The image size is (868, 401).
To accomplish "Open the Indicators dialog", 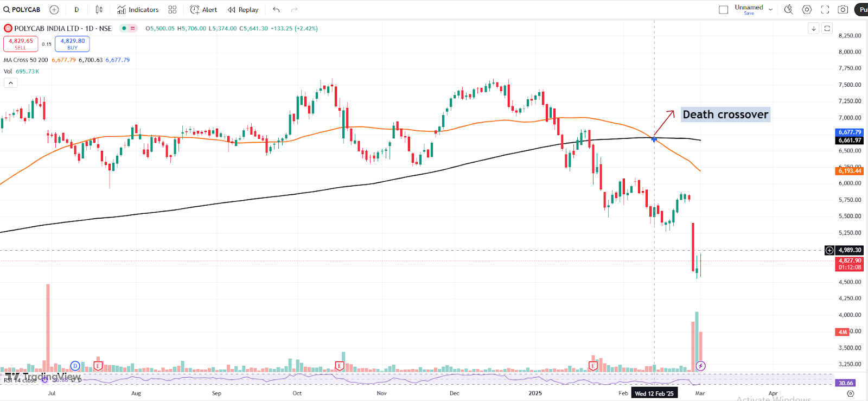I will [138, 10].
